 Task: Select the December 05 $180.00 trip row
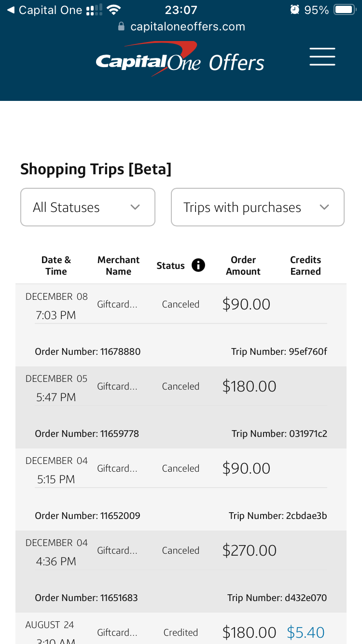pos(181,387)
